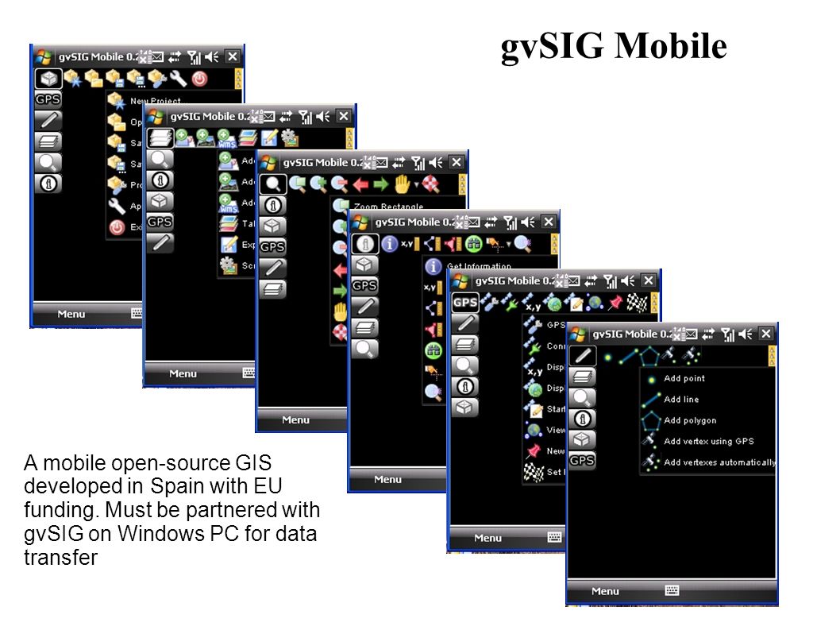
Task: Click pencil sidebar icon in project window
Action: point(48,120)
